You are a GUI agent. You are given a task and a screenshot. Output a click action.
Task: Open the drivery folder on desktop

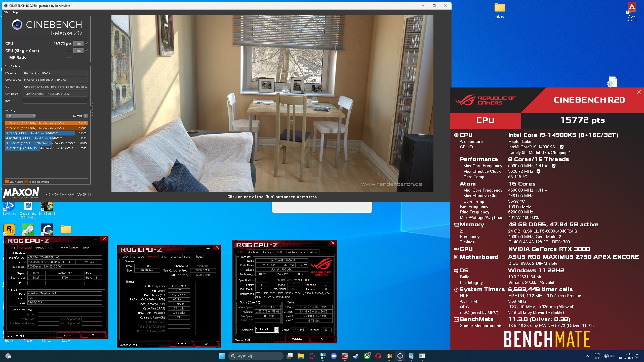500,11
